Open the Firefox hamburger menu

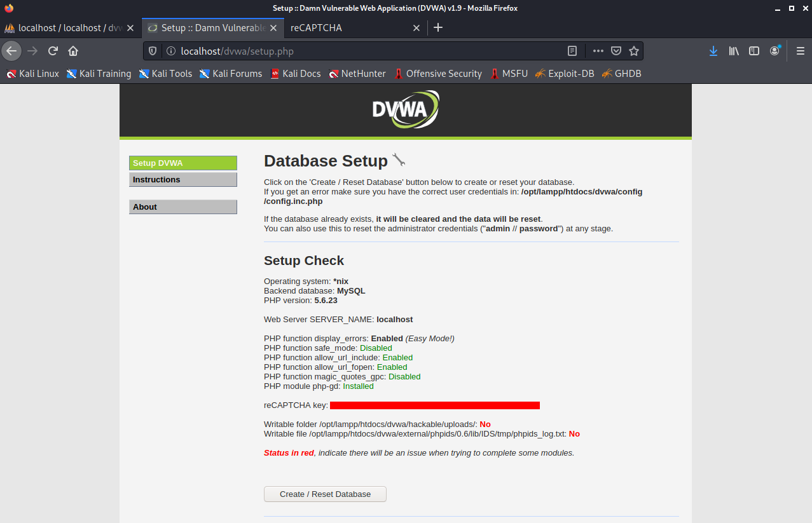point(800,51)
